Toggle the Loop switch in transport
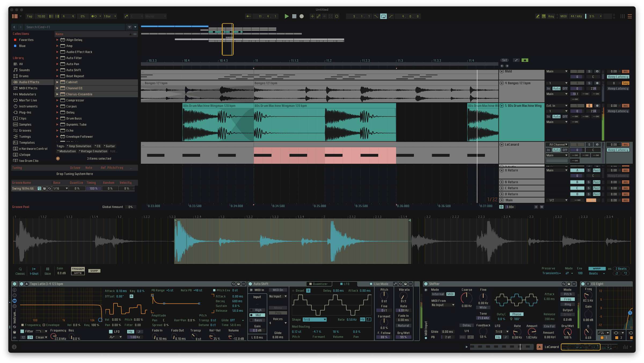The height and width of the screenshot is (363, 644). pos(383,16)
